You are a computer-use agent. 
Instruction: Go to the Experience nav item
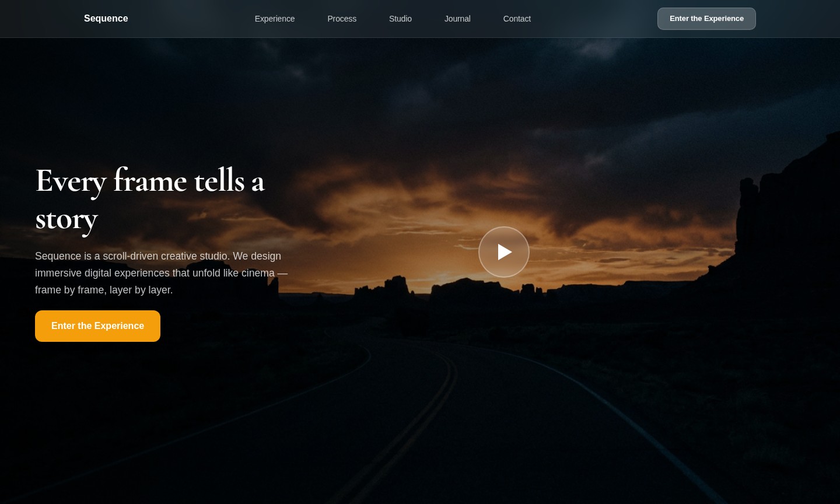[x=275, y=19]
